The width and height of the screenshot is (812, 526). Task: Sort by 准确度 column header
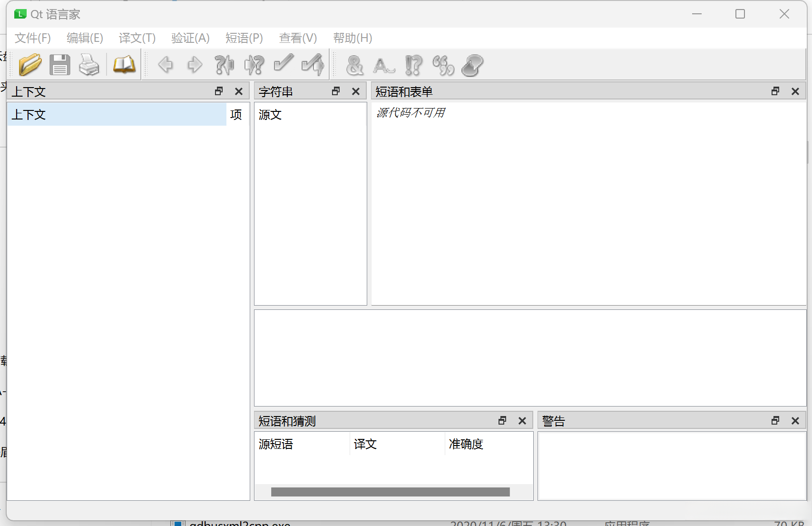point(489,444)
